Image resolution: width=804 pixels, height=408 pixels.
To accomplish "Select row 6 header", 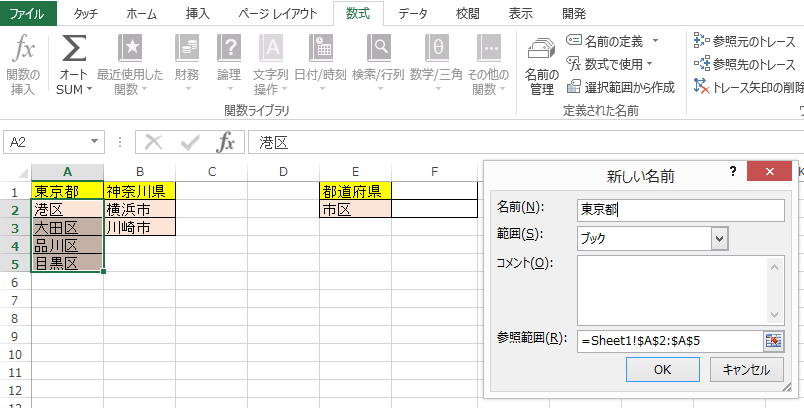I will [15, 282].
